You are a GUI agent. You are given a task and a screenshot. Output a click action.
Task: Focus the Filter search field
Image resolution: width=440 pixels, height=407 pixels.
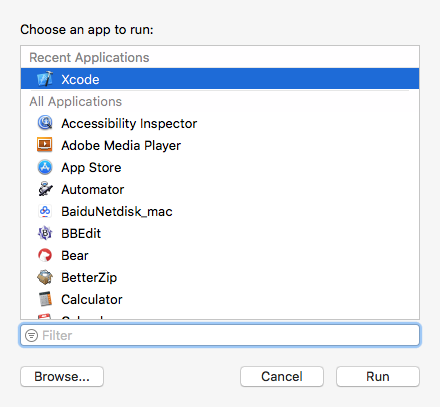[x=220, y=335]
